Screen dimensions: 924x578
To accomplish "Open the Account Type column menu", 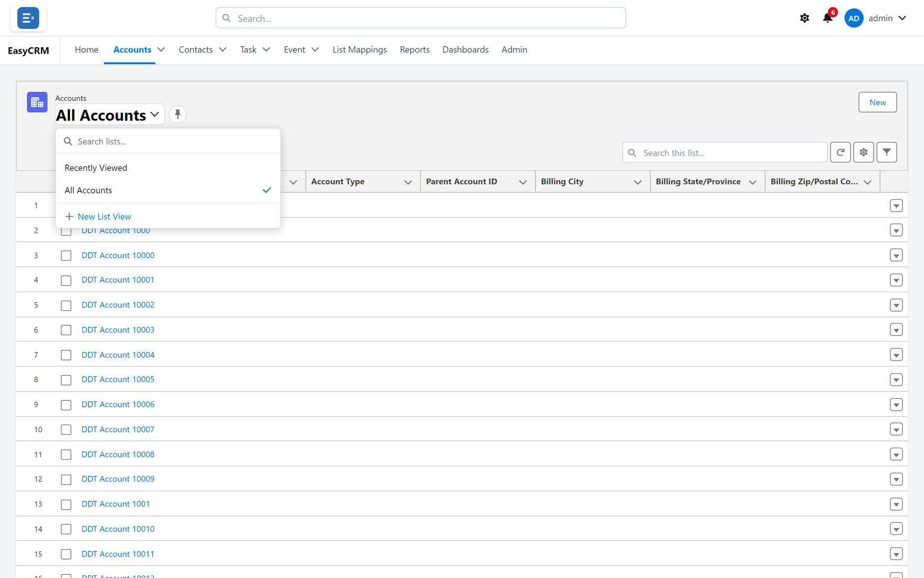I will (x=408, y=182).
